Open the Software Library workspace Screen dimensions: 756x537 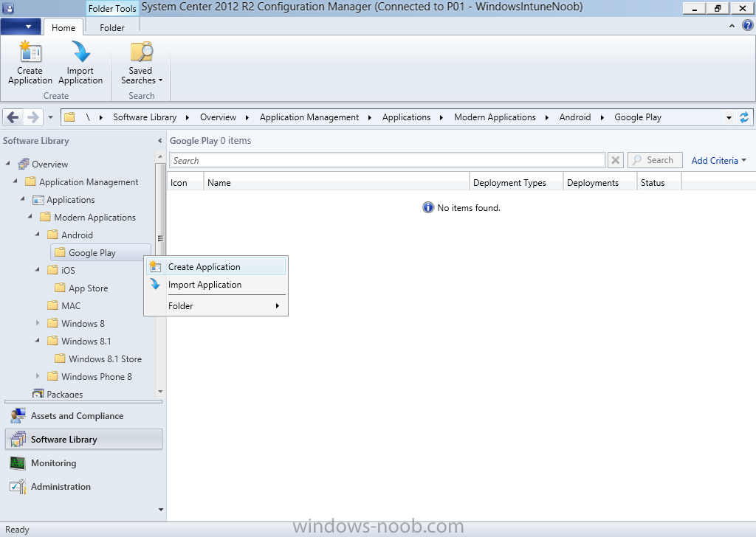click(x=83, y=439)
